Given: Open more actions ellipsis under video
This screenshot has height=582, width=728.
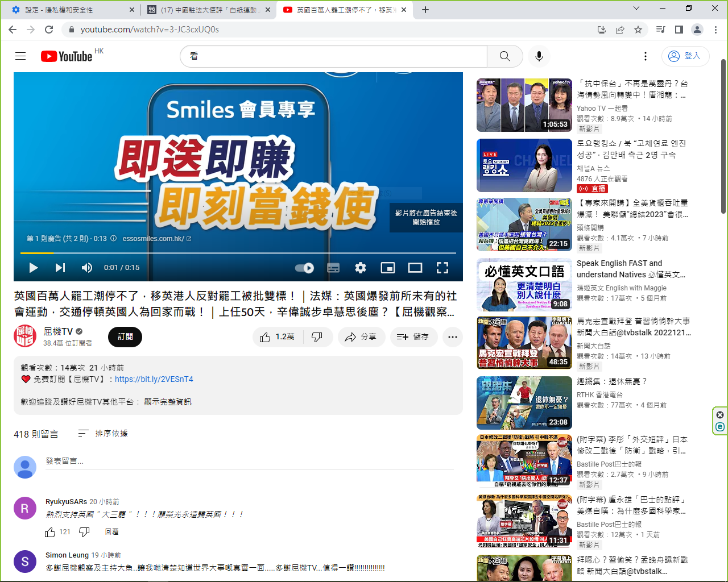Looking at the screenshot, I should pos(452,337).
